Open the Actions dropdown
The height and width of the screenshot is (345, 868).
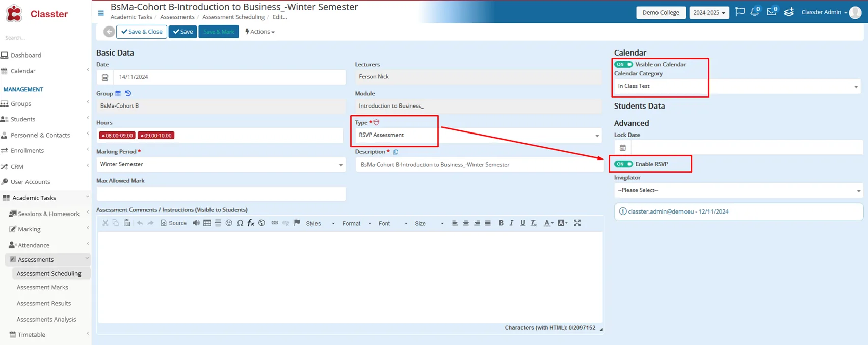260,32
